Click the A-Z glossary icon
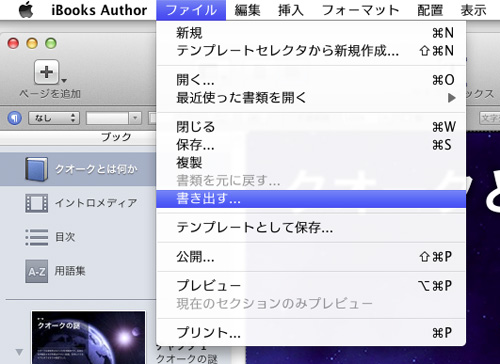 pos(37,271)
